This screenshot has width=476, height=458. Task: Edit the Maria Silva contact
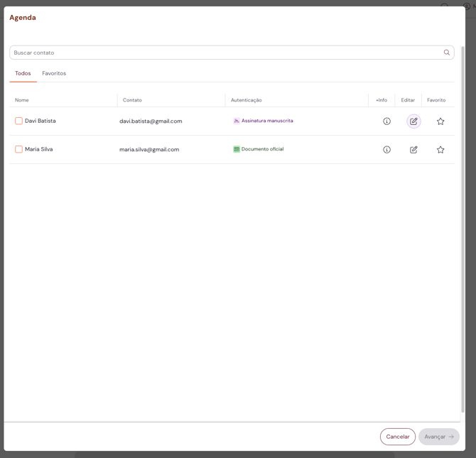pyautogui.click(x=413, y=150)
